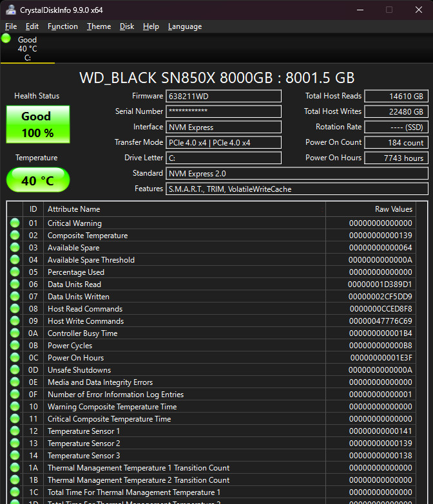Click ID cell 0A for Controller Busy Time
The image size is (433, 504).
33,333
